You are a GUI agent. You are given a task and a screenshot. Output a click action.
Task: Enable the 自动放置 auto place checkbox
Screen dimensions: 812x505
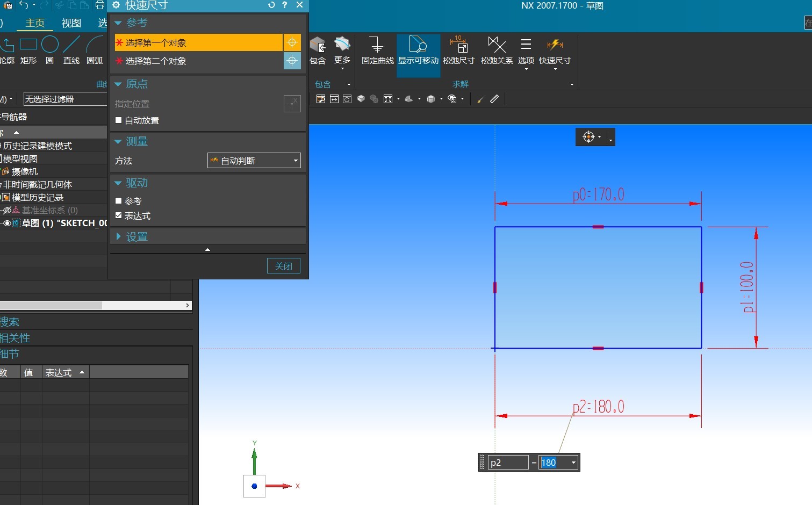pos(119,120)
